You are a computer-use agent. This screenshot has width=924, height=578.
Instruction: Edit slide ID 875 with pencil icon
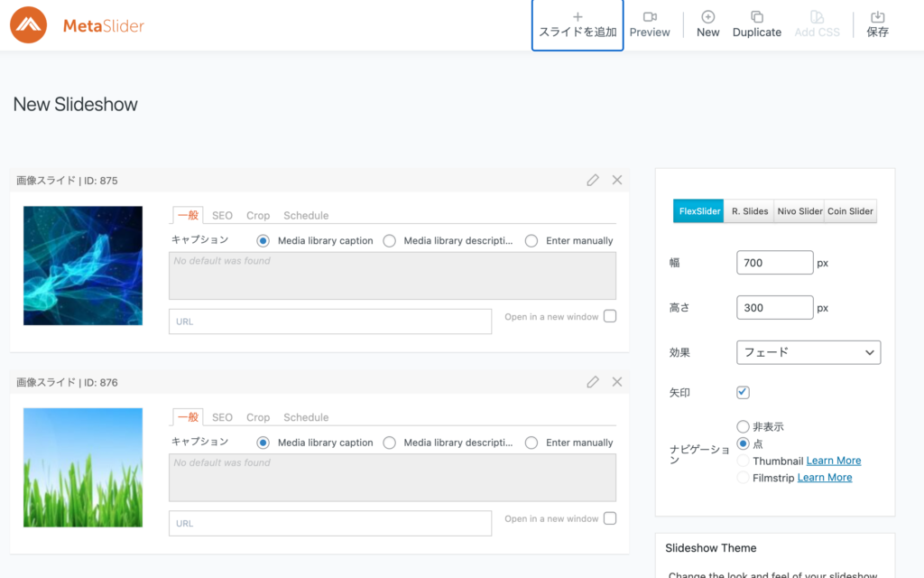click(x=593, y=180)
